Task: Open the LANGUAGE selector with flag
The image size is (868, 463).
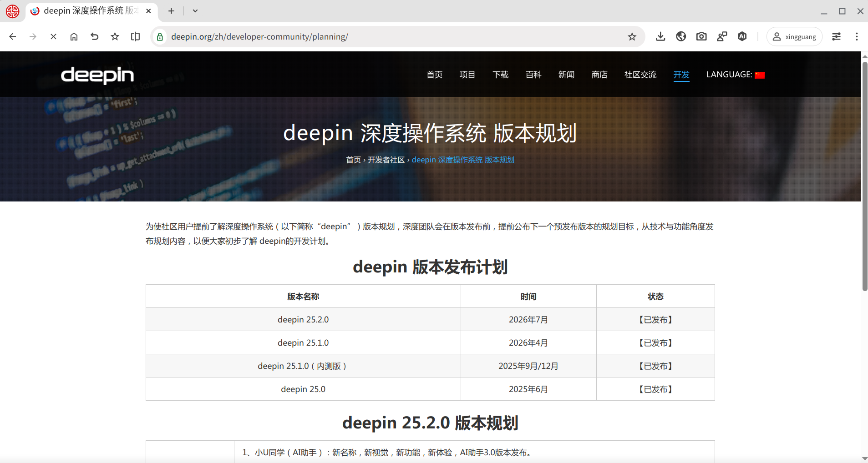Action: click(x=736, y=75)
